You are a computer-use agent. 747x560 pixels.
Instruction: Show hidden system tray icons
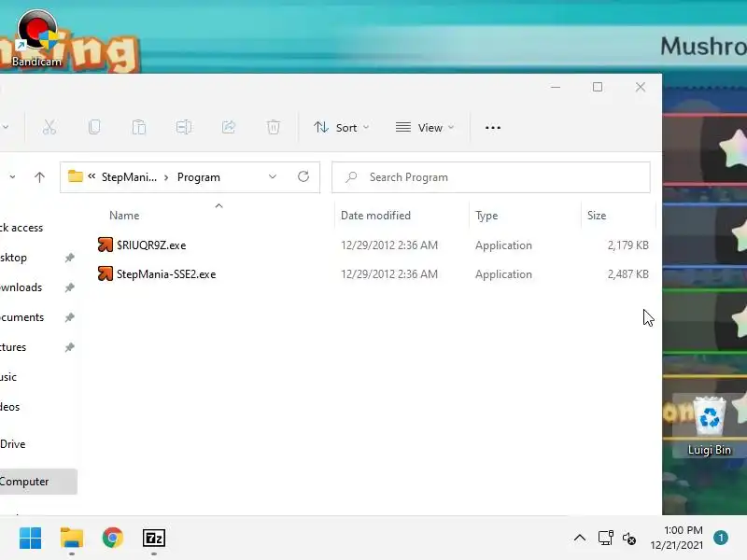tap(580, 539)
